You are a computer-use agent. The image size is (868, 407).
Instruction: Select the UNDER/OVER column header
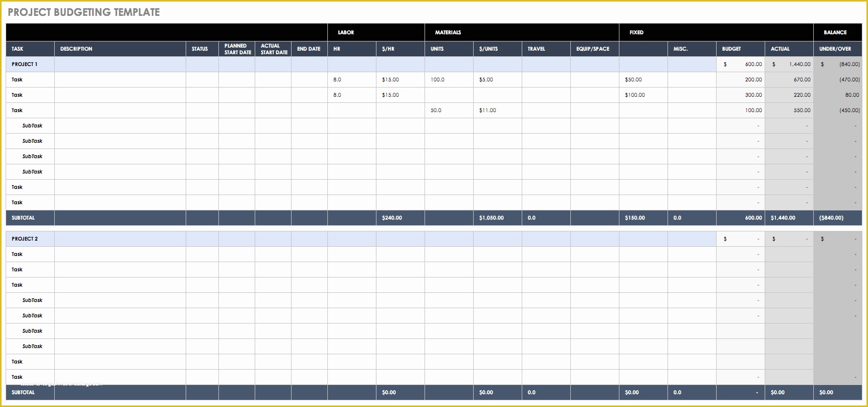837,49
